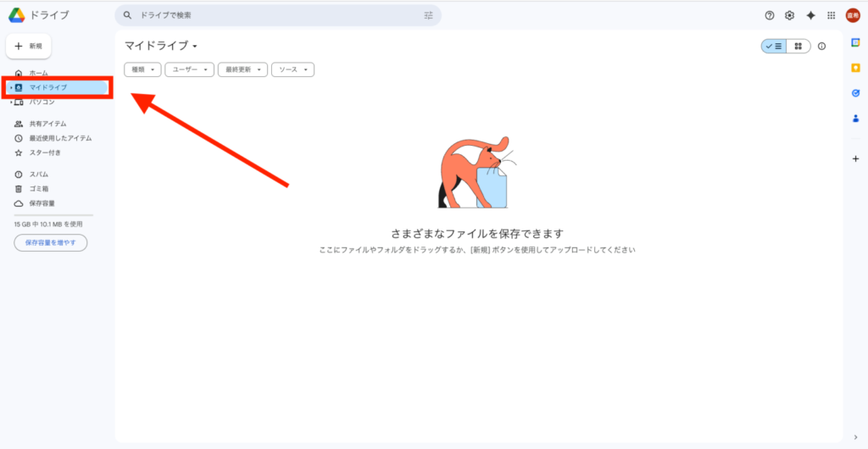Switch to list view layout

[773, 47]
